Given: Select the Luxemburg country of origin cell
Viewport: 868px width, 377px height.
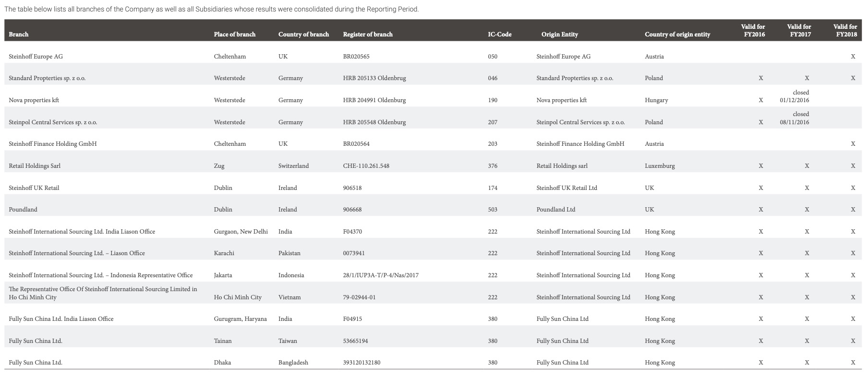Looking at the screenshot, I should tap(660, 166).
